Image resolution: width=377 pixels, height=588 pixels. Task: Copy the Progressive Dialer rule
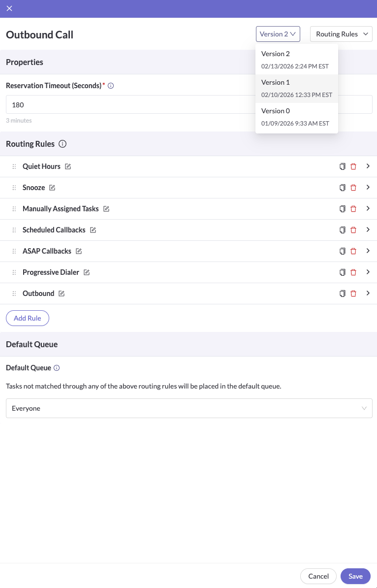coord(342,272)
